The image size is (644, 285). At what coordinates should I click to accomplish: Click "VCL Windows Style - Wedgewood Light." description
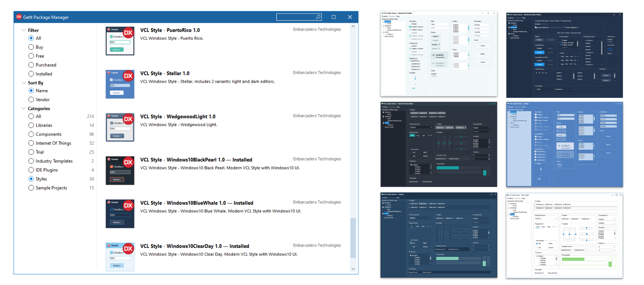click(x=179, y=125)
